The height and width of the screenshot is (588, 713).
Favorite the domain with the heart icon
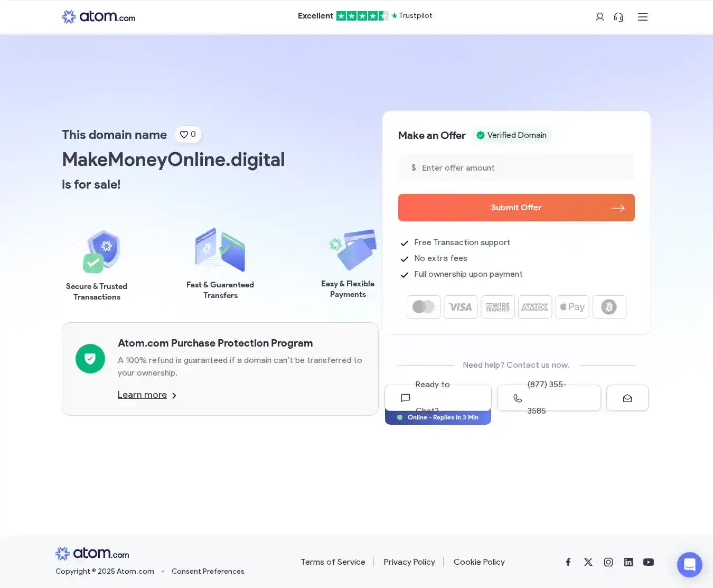[x=188, y=134]
